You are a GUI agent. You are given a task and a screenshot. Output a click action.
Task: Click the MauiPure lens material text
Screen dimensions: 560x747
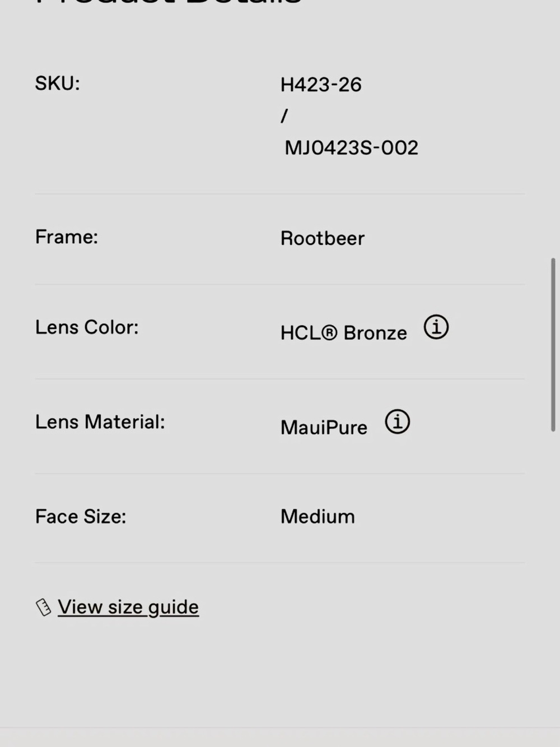pyautogui.click(x=324, y=428)
